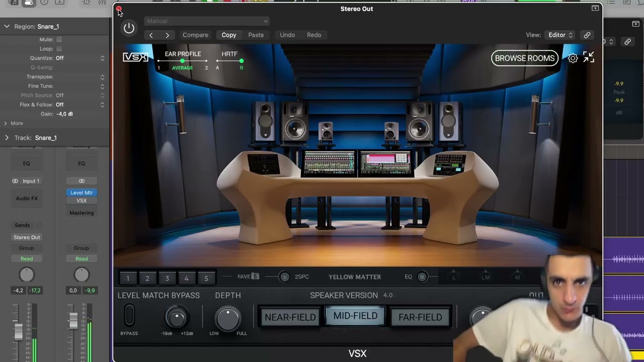Screen dimensions: 644x362
Task: Click FAVE 5 badge
Action: point(248,277)
